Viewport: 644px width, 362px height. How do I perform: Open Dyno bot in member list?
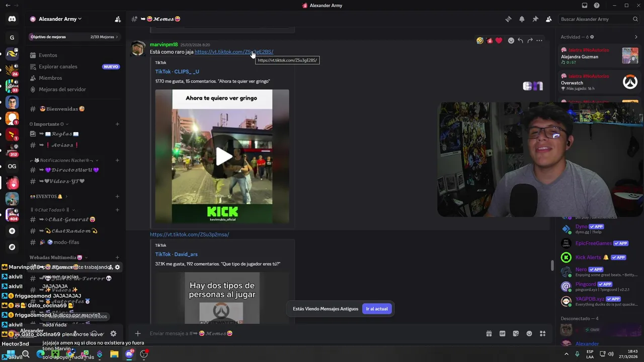[x=599, y=229]
